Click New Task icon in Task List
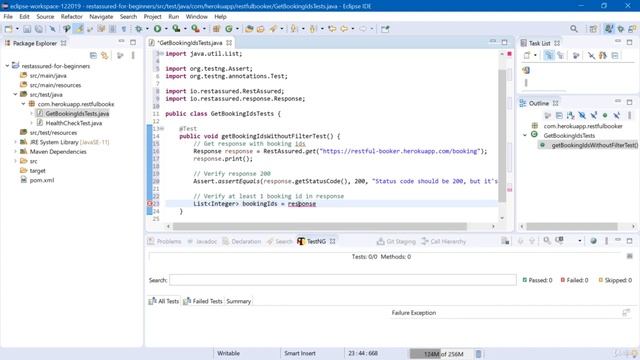Screen dimensions: 640x360 click(x=527, y=56)
